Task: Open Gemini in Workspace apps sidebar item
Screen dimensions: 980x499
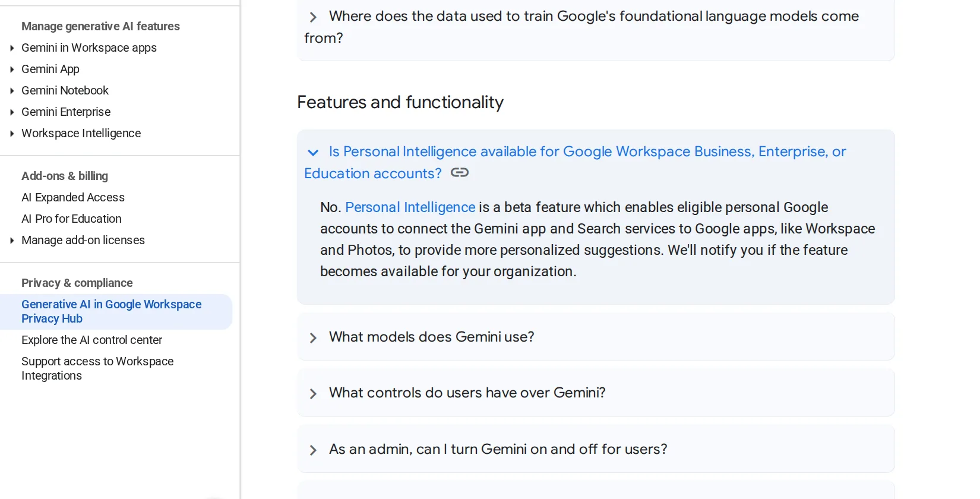Action: point(89,48)
